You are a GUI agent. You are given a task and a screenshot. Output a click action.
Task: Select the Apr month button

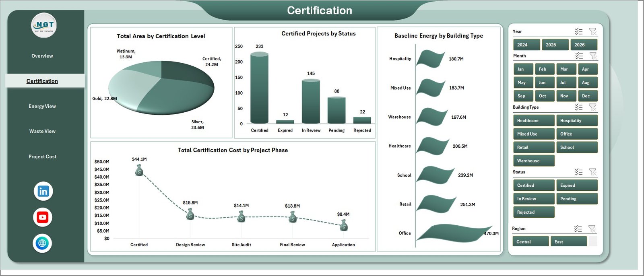[588, 69]
